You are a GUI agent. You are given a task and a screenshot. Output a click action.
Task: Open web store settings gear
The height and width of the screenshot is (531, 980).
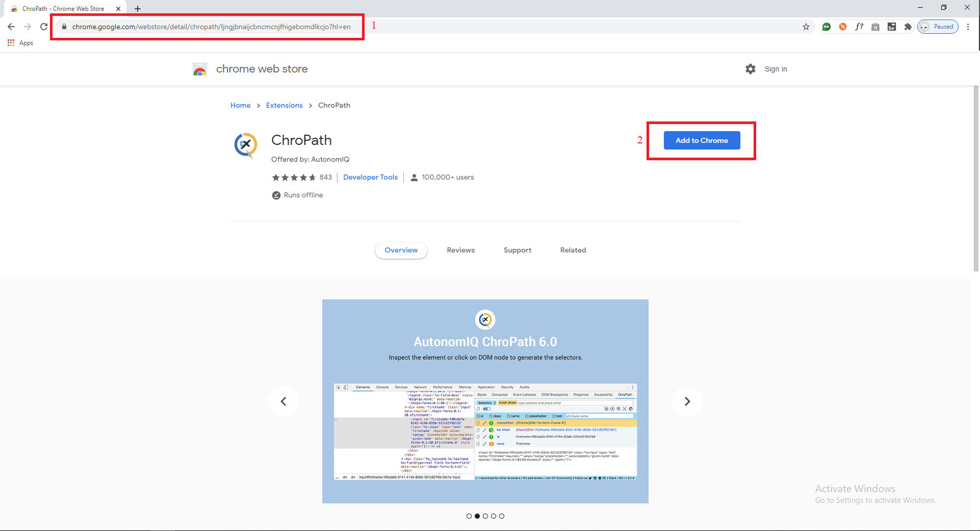[x=751, y=69]
